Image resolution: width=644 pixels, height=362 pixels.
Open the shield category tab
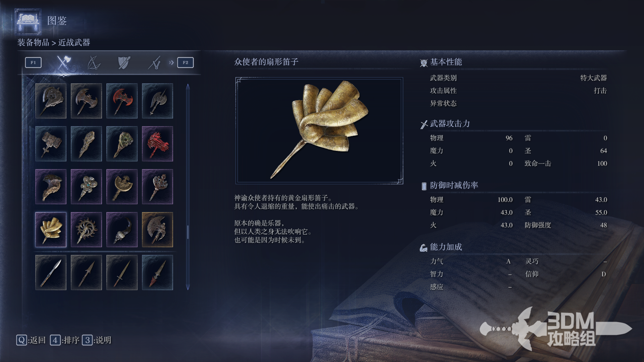124,62
